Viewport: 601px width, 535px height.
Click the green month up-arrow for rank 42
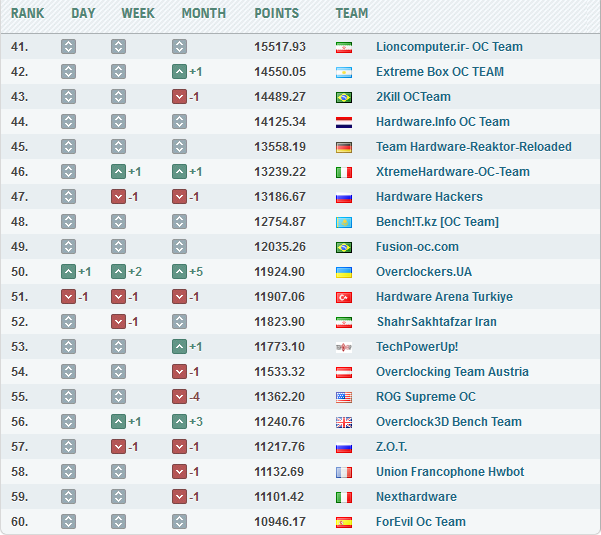(x=179, y=72)
